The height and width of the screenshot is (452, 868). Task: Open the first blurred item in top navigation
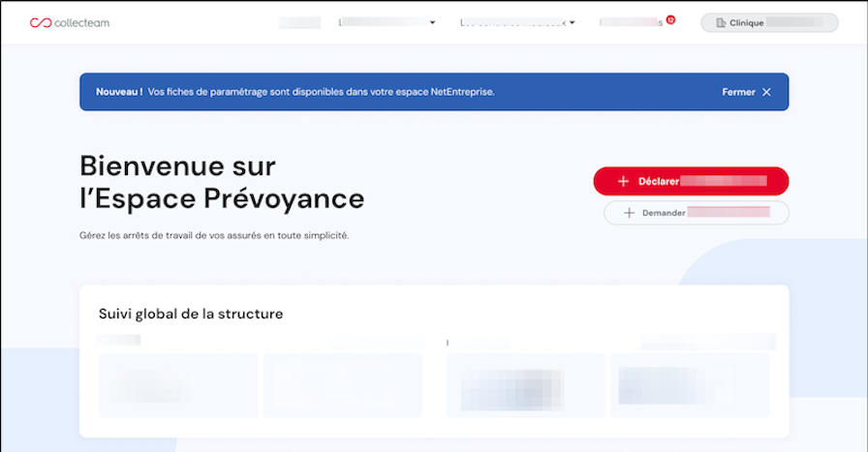coord(298,22)
